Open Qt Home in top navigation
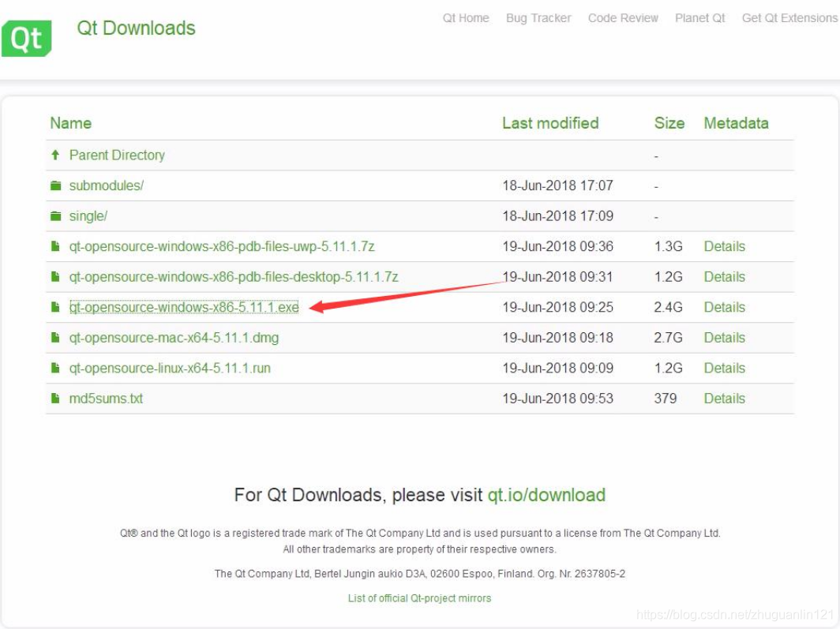Screen dimensions: 840x629 [x=466, y=18]
